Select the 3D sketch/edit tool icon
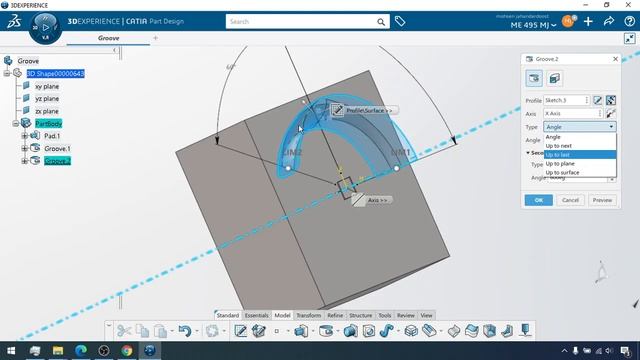 [259, 331]
